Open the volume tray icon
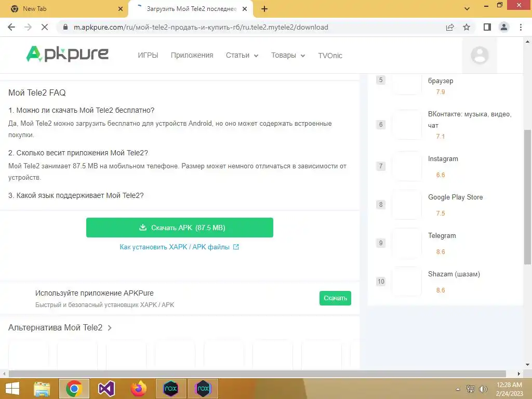The height and width of the screenshot is (399, 532). [483, 389]
